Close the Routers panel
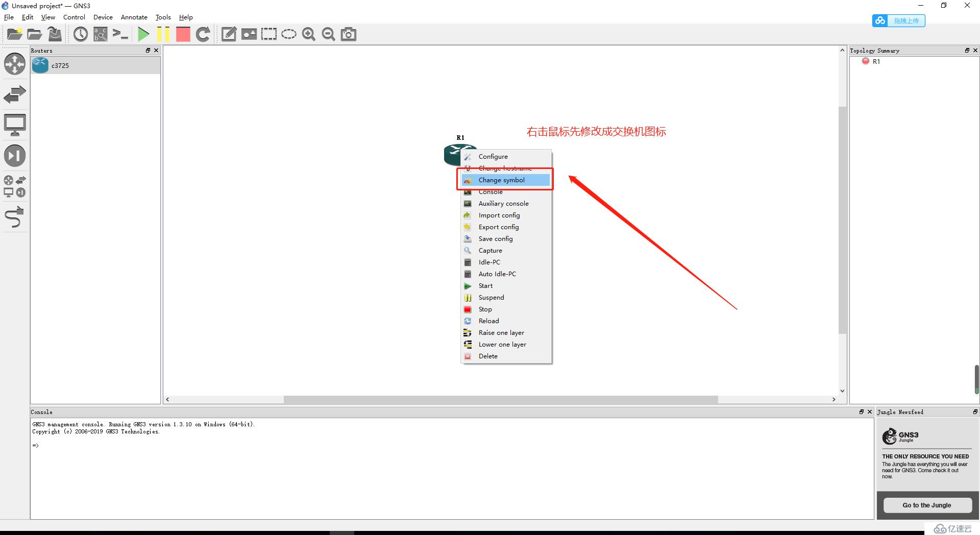Screen dimensions: 980x535 (156, 51)
